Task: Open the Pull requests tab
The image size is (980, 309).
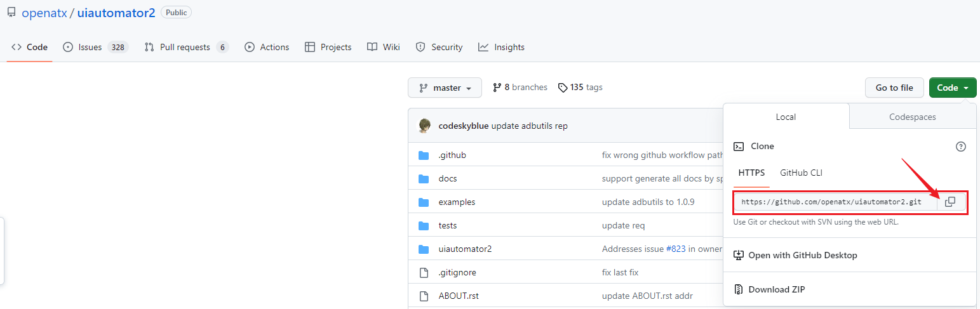Action: click(x=187, y=47)
